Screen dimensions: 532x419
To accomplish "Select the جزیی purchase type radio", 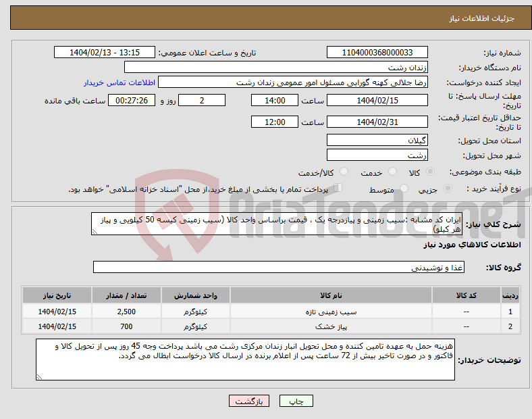I will click(x=448, y=189).
